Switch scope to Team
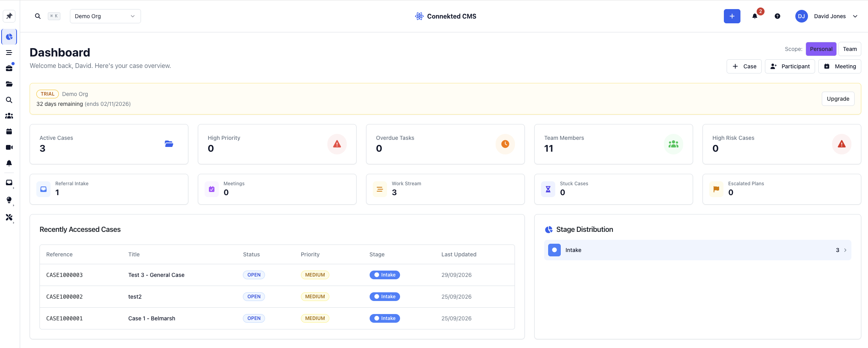Screen dimensions: 868x348 pyautogui.click(x=850, y=49)
